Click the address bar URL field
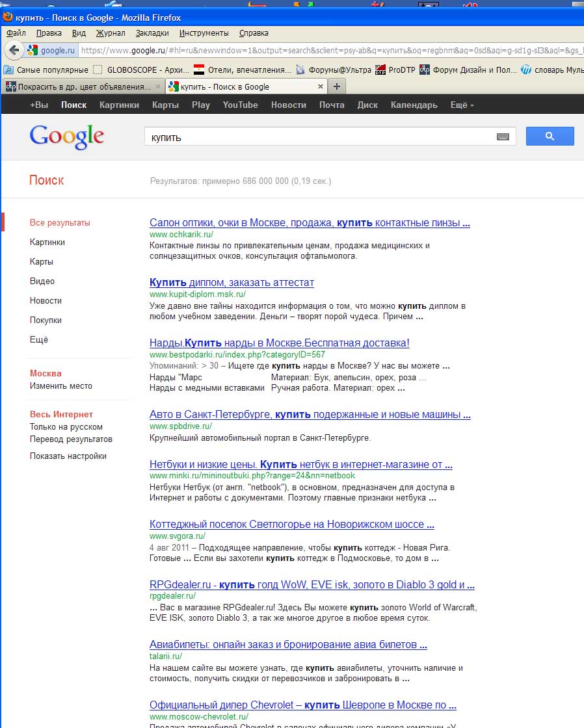584x728 pixels. [330, 50]
